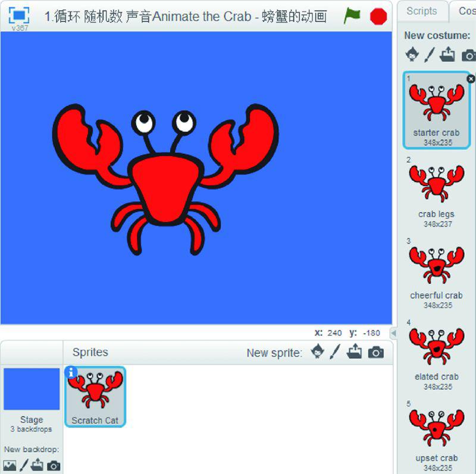Upload sprite from file icon

[354, 351]
